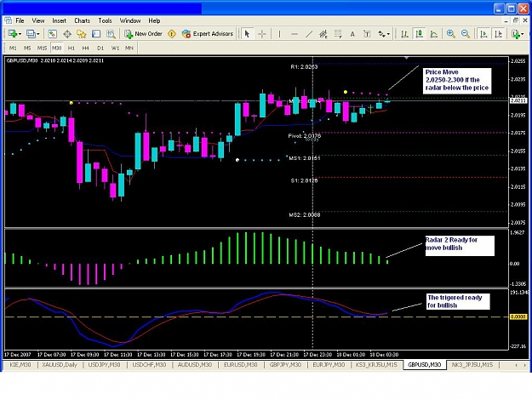Switch to the AUDUSD,M30 chart tab
Screen dimensions: 532x399
(195, 365)
